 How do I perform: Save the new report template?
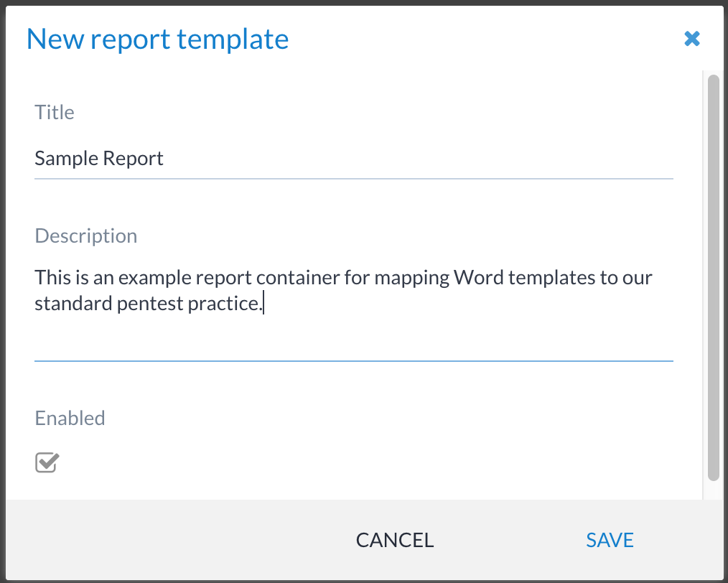click(610, 540)
